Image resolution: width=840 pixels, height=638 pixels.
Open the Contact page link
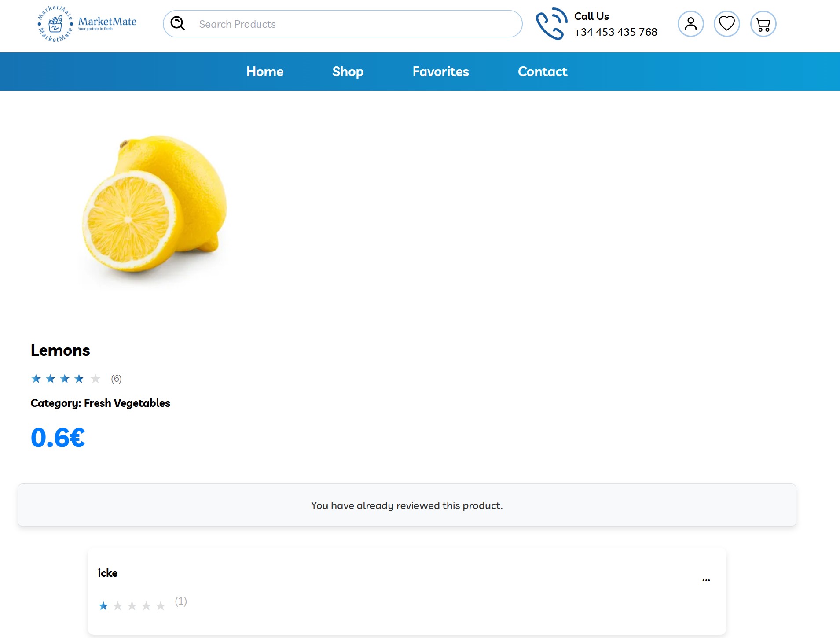542,72
